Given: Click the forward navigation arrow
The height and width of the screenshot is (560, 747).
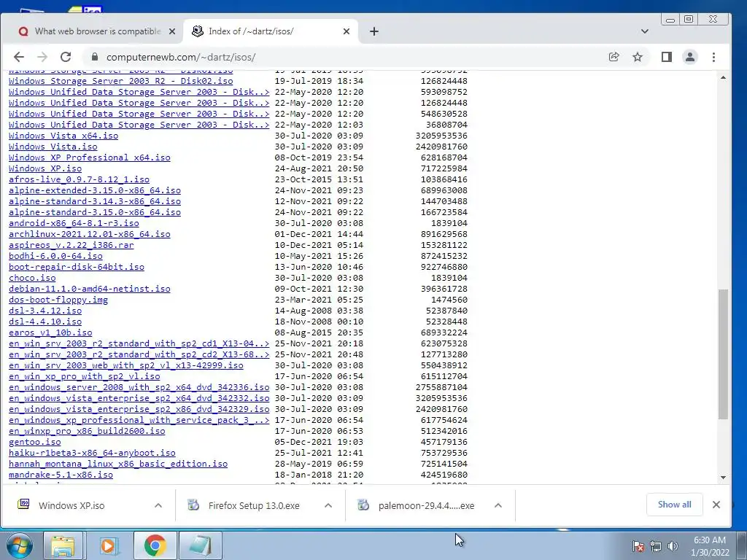Looking at the screenshot, I should click(42, 57).
